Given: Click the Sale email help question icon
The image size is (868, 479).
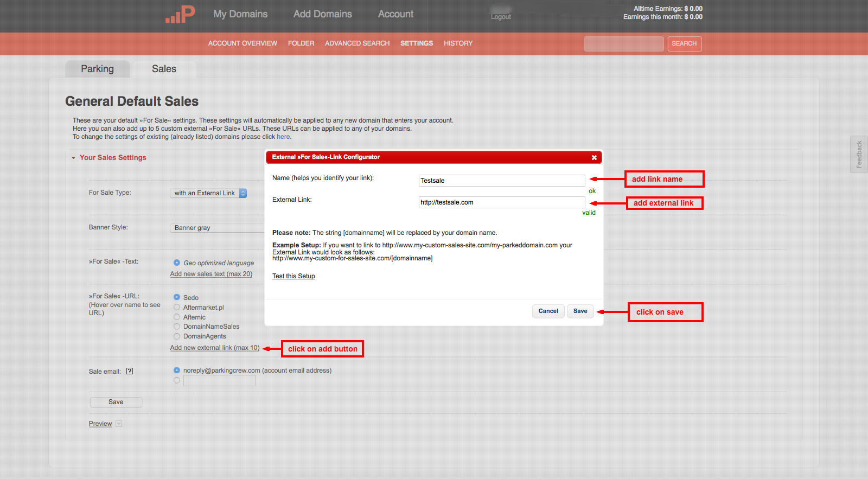Looking at the screenshot, I should tap(130, 372).
